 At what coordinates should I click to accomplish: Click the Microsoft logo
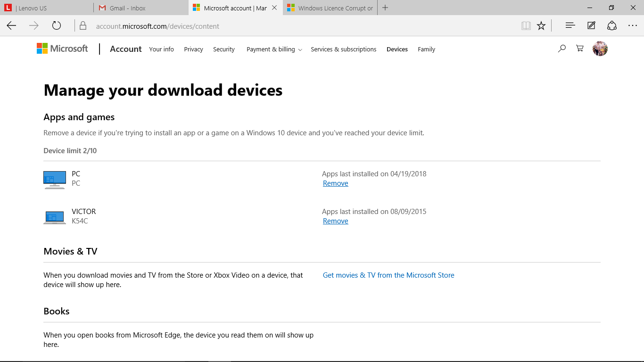pos(62,49)
